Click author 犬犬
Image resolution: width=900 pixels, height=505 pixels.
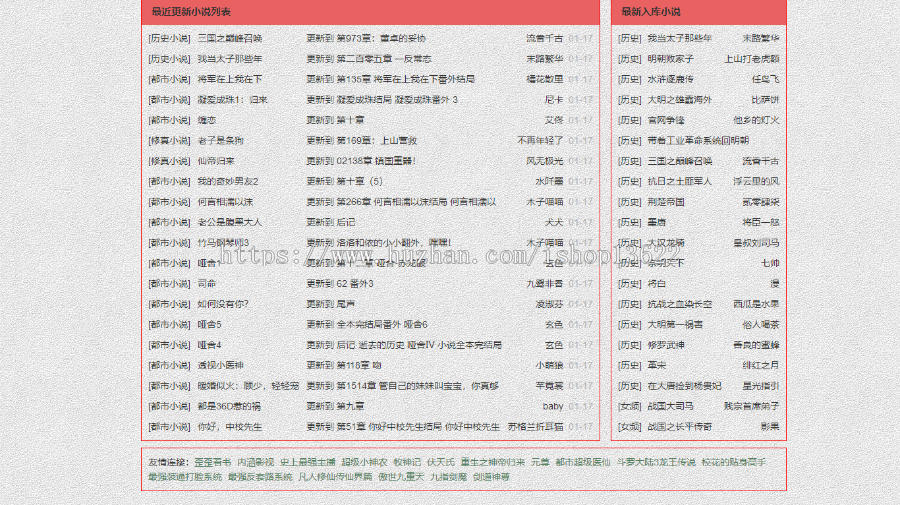tap(553, 222)
